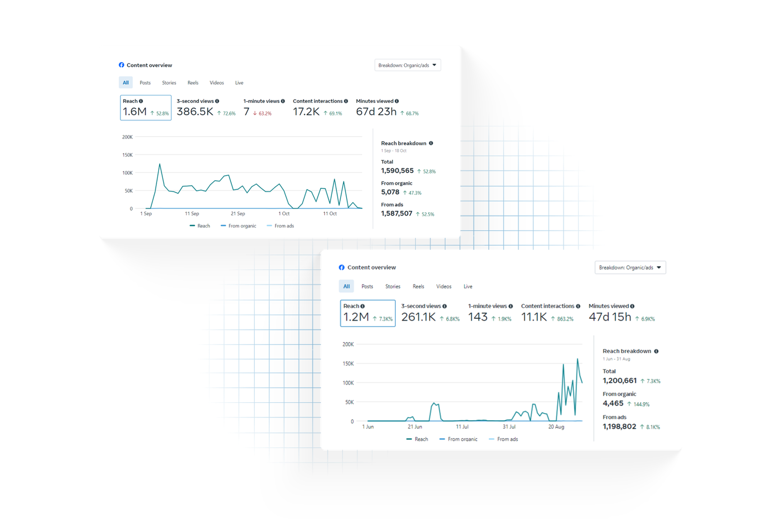
Task: Select the 3-second views 261.1K metric
Action: click(x=430, y=313)
